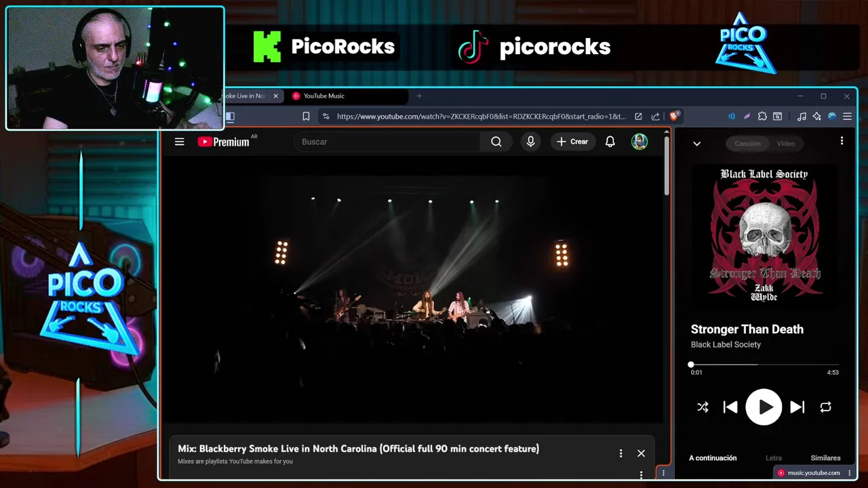
Task: Toggle the browser sidebar panel icon
Action: pos(230,117)
